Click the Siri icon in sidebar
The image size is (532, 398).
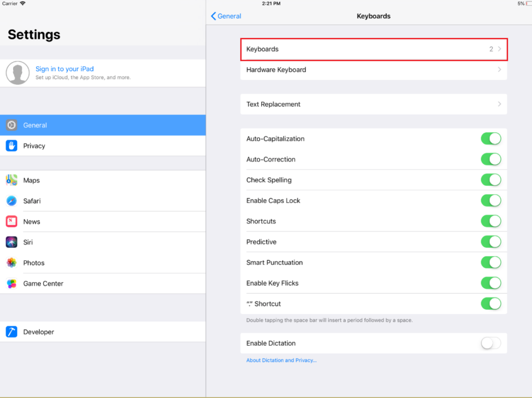11,242
